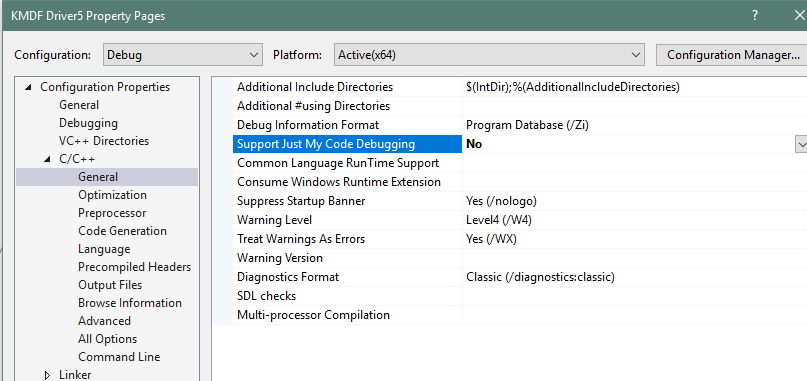
Task: Click the bold No value
Action: [474, 145]
